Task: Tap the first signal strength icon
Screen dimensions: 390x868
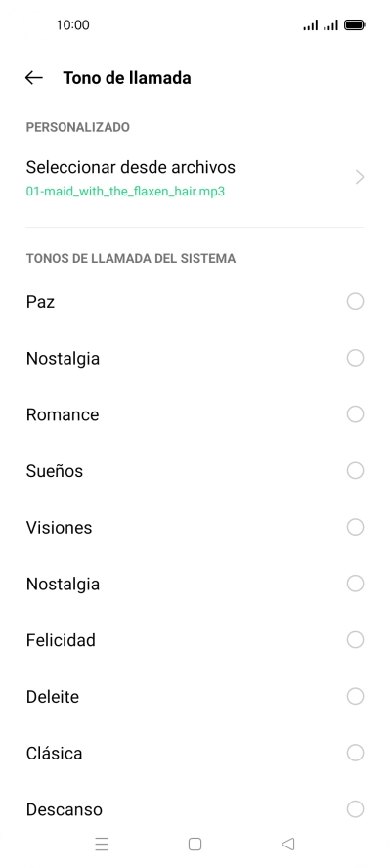Action: 311,24
